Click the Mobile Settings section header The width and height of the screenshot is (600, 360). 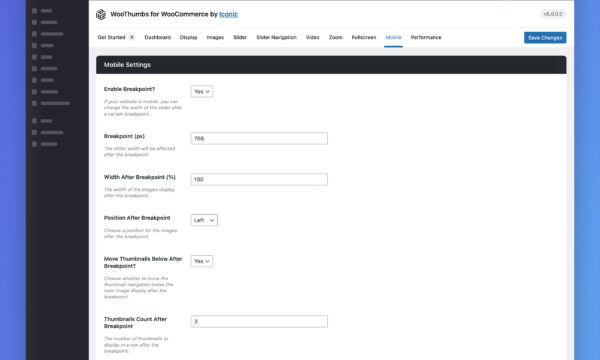(x=331, y=65)
